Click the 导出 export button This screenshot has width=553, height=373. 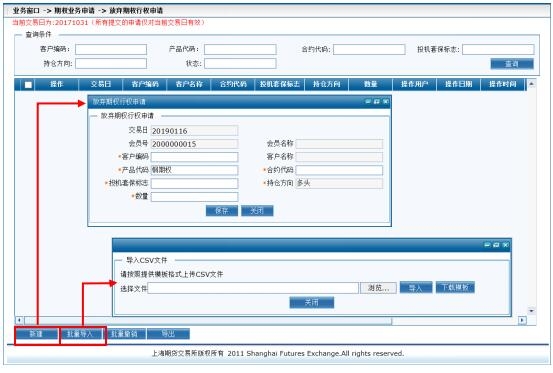pyautogui.click(x=168, y=334)
